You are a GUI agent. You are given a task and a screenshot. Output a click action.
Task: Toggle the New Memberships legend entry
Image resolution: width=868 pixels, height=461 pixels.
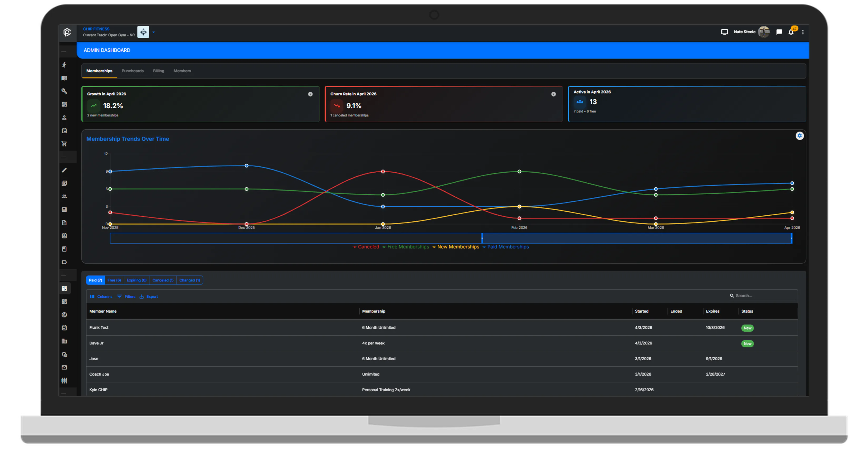(456, 247)
